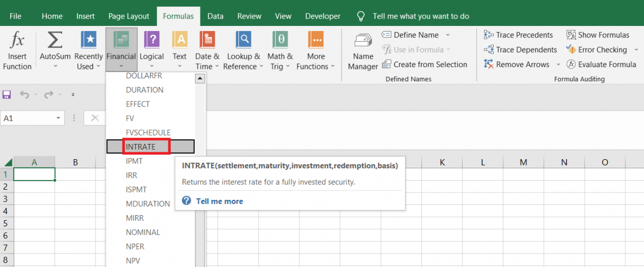Click the Tell me what you want search box
Viewport: 644px width, 267px height.
(x=420, y=16)
